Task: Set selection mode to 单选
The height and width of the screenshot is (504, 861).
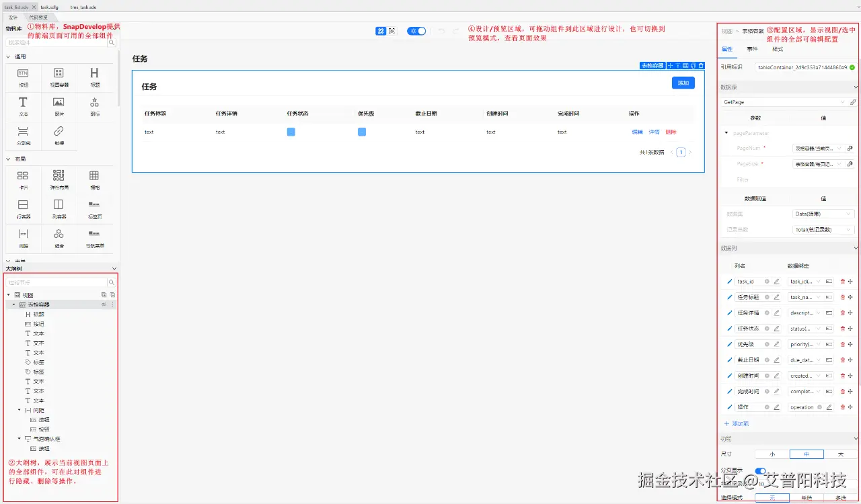Action: (807, 498)
